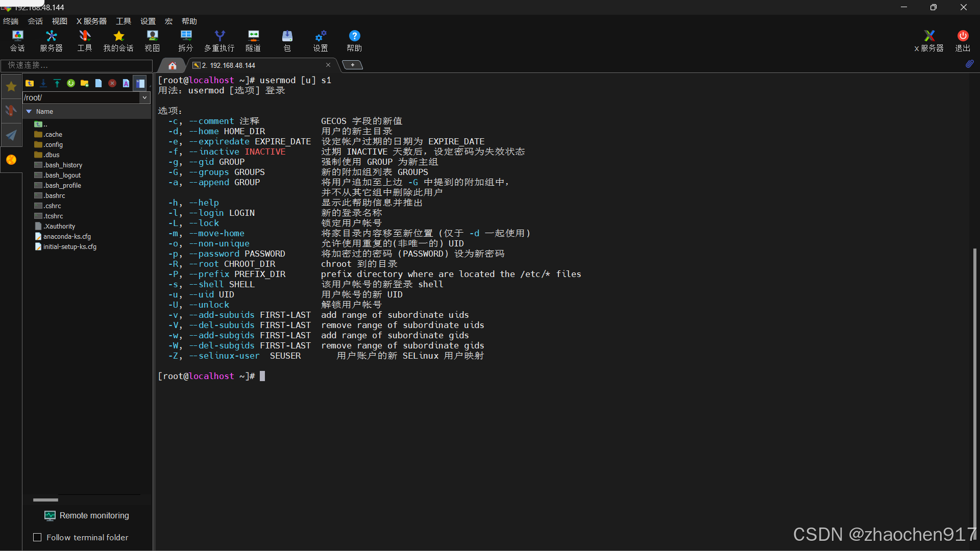Click Remote monitoring link

point(94,515)
